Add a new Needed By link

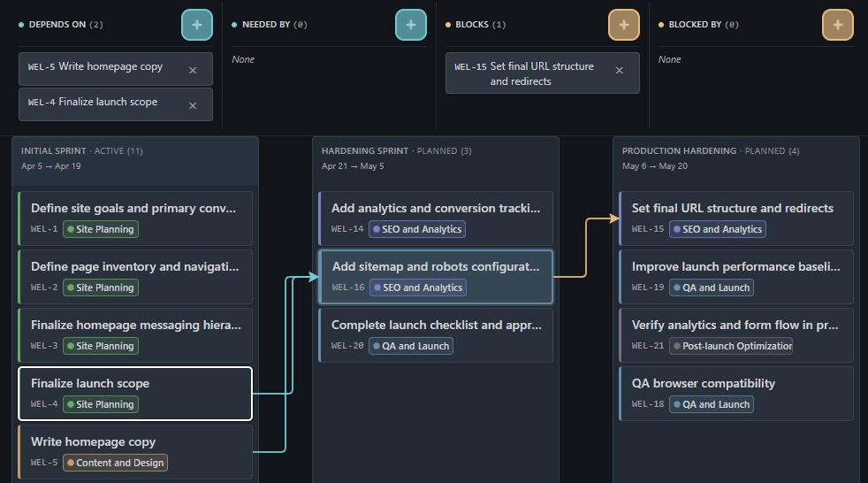tap(411, 25)
